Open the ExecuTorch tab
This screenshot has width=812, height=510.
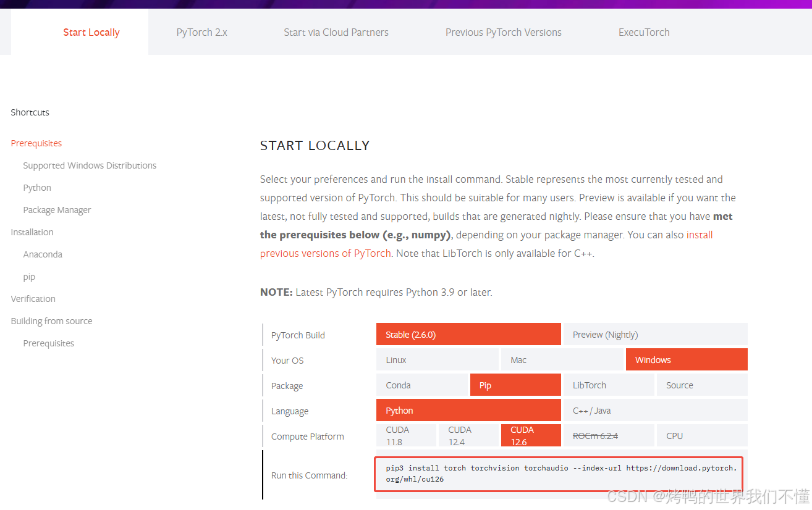pyautogui.click(x=644, y=32)
